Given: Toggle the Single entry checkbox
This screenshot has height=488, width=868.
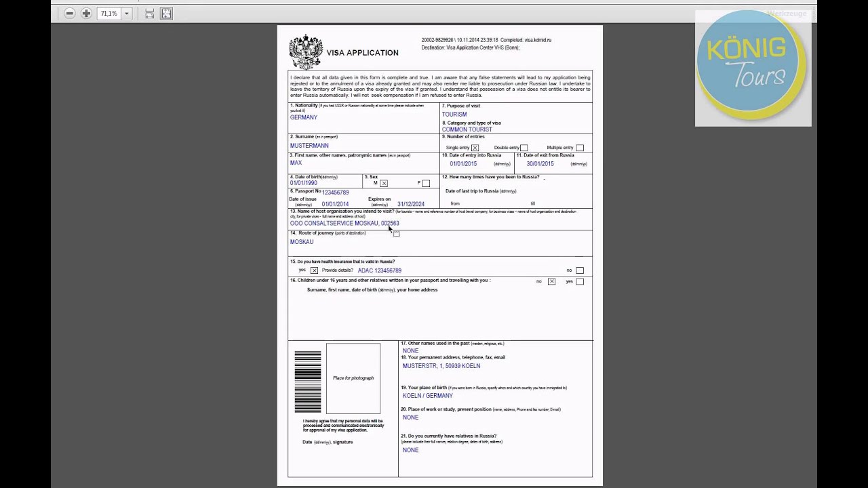Looking at the screenshot, I should click(475, 148).
